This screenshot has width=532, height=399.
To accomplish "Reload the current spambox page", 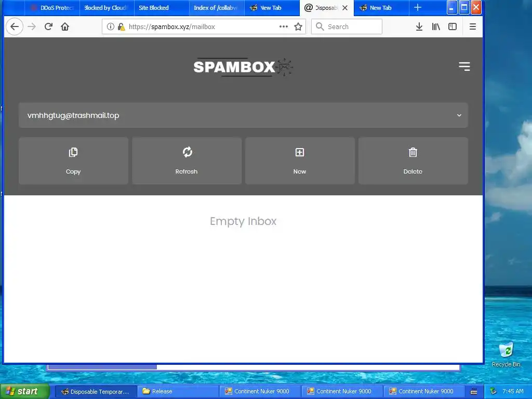I will point(48,26).
